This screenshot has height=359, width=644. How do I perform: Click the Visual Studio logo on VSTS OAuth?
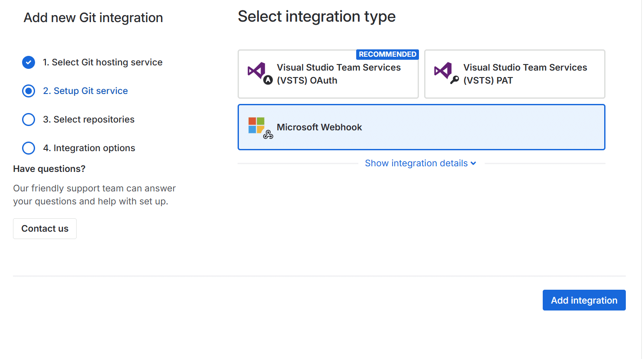[x=256, y=70]
